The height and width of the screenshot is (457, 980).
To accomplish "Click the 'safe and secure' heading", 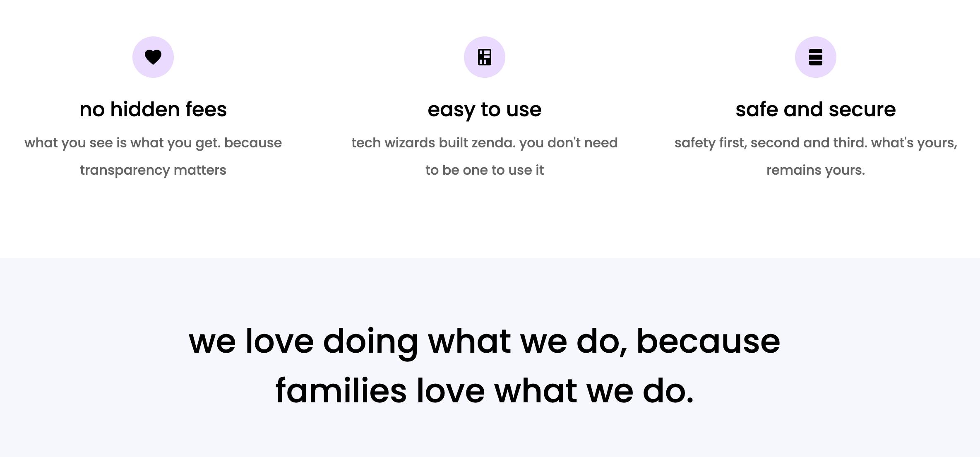I will pos(815,110).
